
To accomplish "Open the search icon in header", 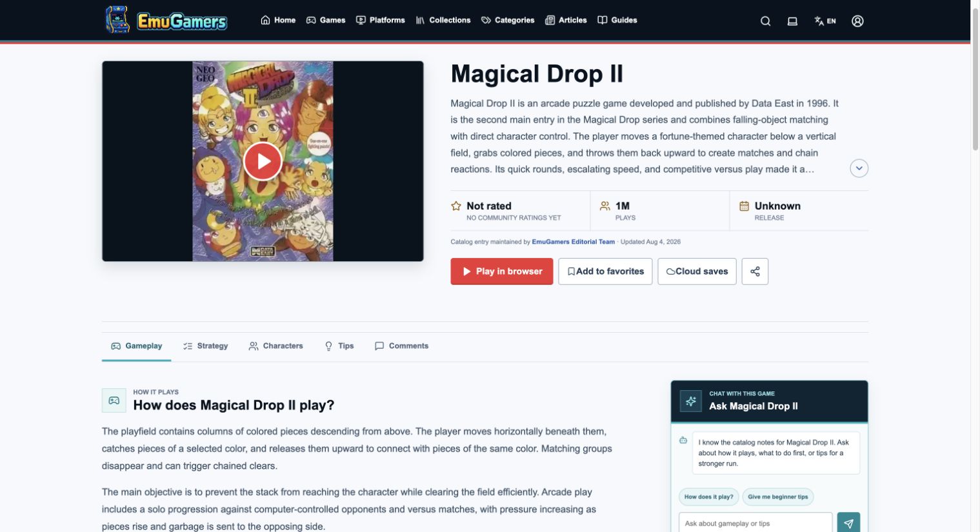I will coord(765,21).
